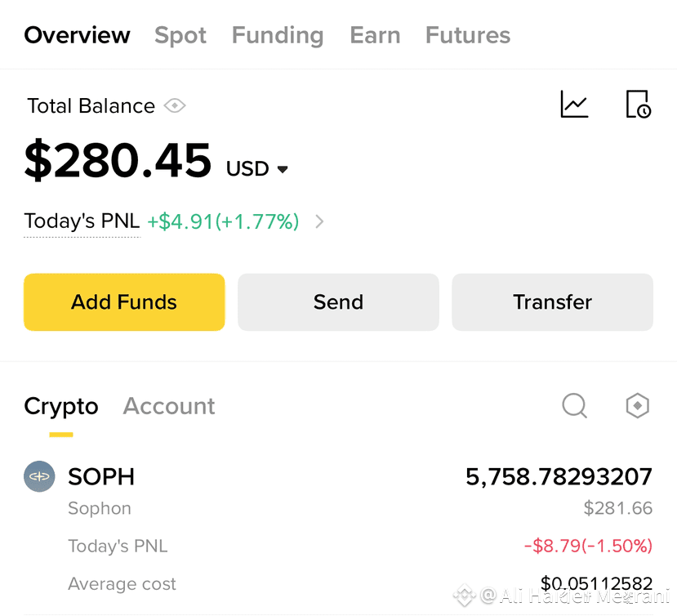Image resolution: width=677 pixels, height=616 pixels.
Task: Open Today's PNL green value link
Action: click(x=223, y=221)
